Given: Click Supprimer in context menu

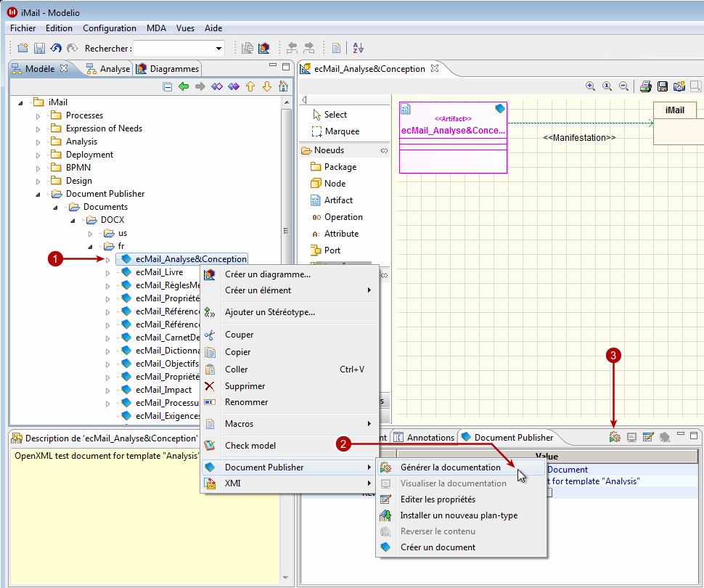Looking at the screenshot, I should point(290,386).
